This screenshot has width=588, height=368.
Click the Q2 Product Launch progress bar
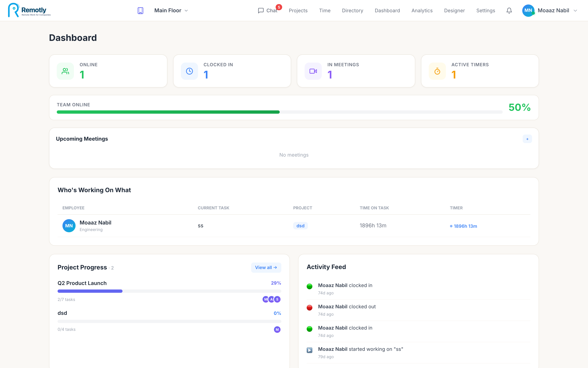coord(169,291)
